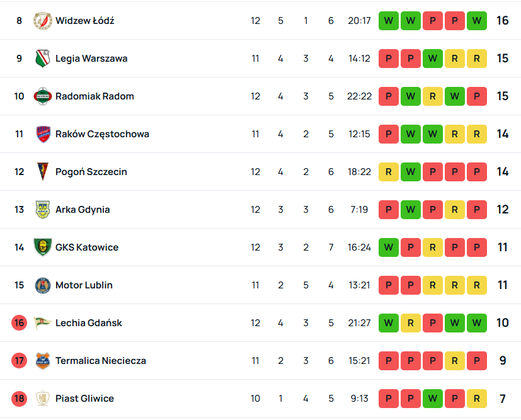
Task: Click the GKS Katowice club crest
Action: 42,247
